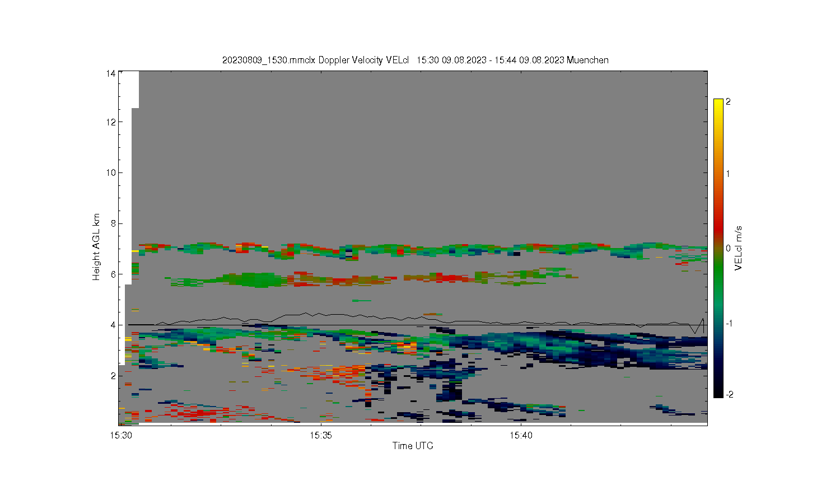Click the cloud layer near 7 km height
840x504 pixels.
[423, 250]
